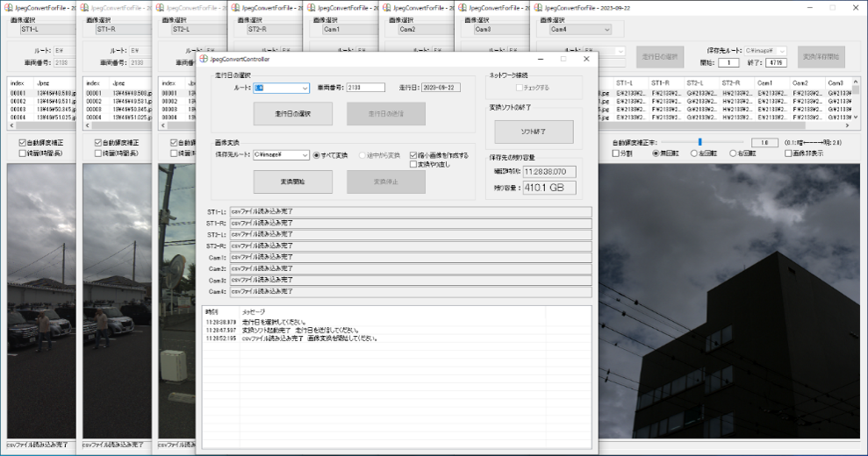The height and width of the screenshot is (456, 868).
Task: Click the app icon of the ST2-L window
Action: 160,8
